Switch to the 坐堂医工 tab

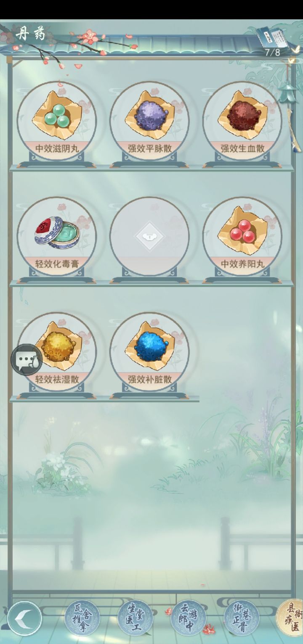135,618
